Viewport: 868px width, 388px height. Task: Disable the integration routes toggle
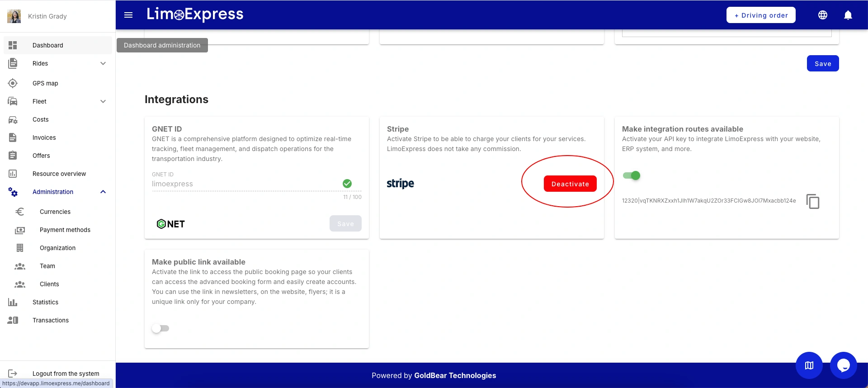click(632, 175)
